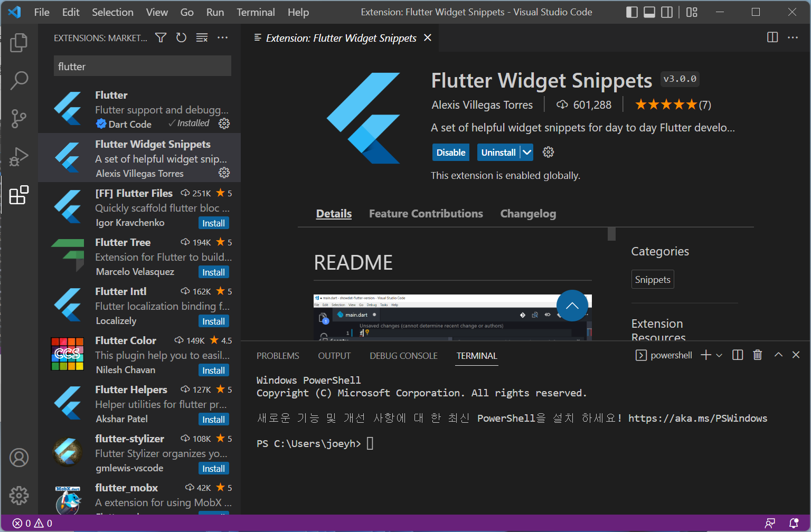Open Extensions panel more actions menu
Screen dimensions: 811x532
tap(223, 37)
